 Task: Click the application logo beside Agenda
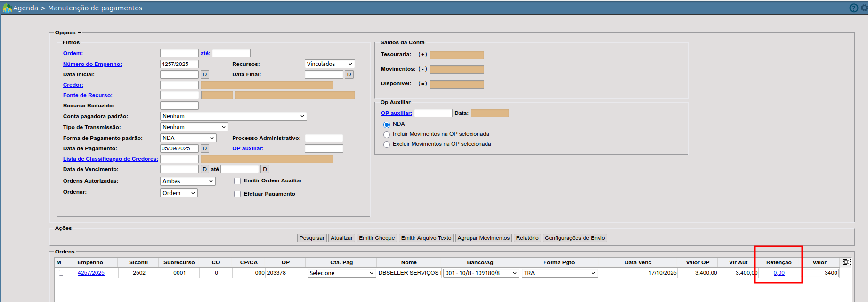[7, 8]
